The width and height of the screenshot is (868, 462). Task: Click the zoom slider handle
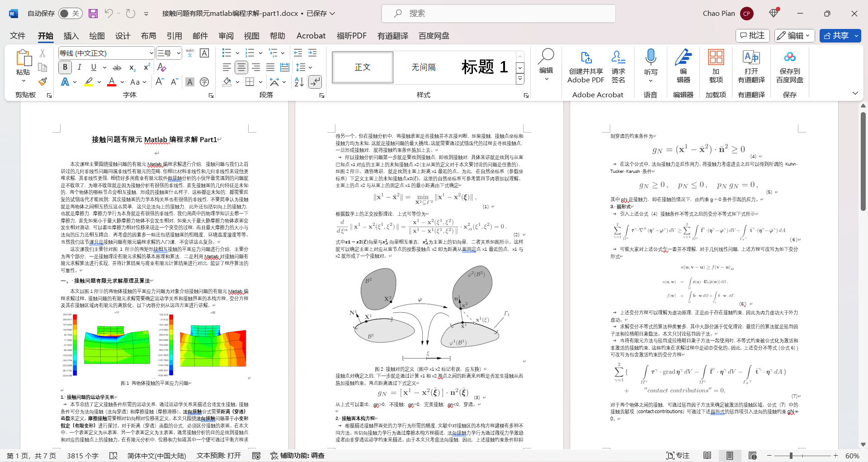point(791,456)
